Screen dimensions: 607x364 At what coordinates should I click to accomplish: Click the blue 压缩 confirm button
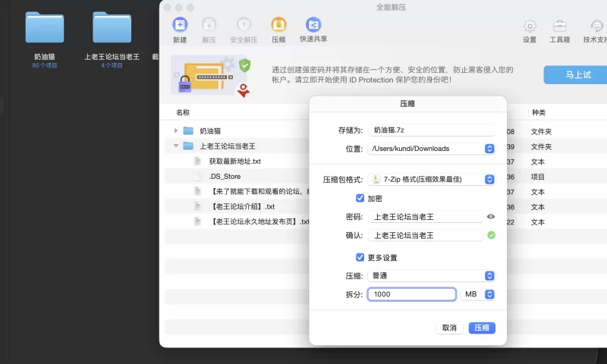point(482,328)
